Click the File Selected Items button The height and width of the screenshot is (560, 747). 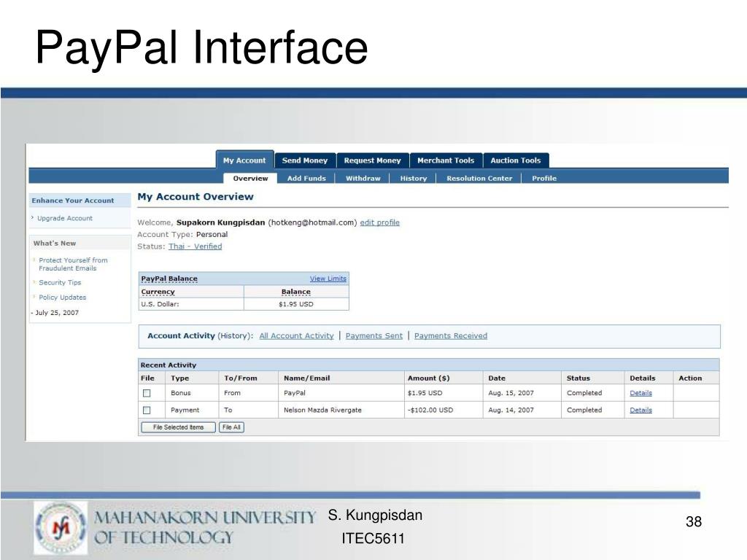[178, 427]
